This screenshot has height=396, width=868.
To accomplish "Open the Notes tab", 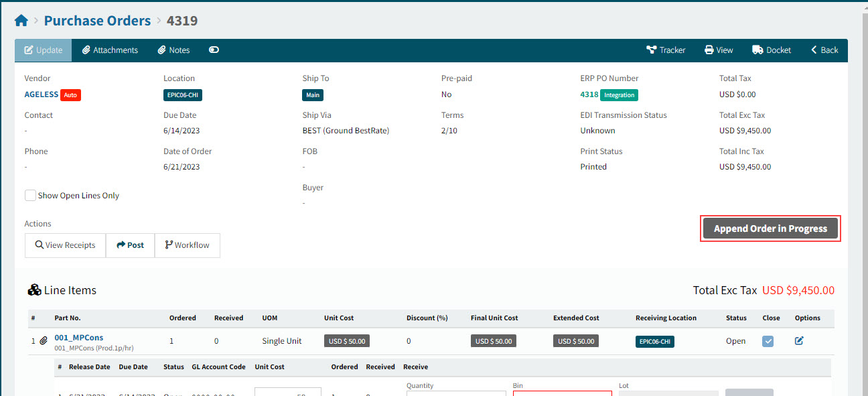I will (173, 50).
